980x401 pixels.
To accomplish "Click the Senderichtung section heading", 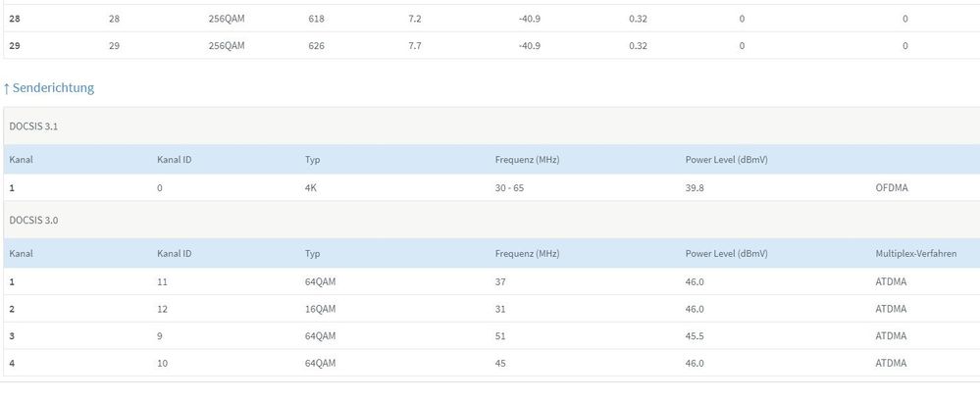I will pyautogui.click(x=49, y=88).
